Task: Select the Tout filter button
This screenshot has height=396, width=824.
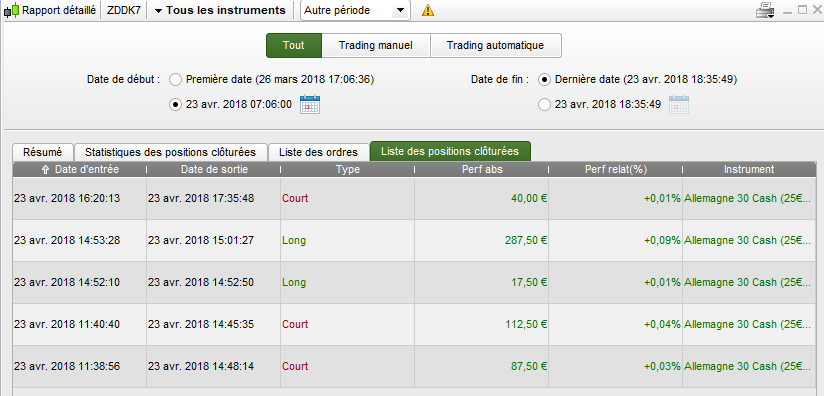Action: pos(294,45)
